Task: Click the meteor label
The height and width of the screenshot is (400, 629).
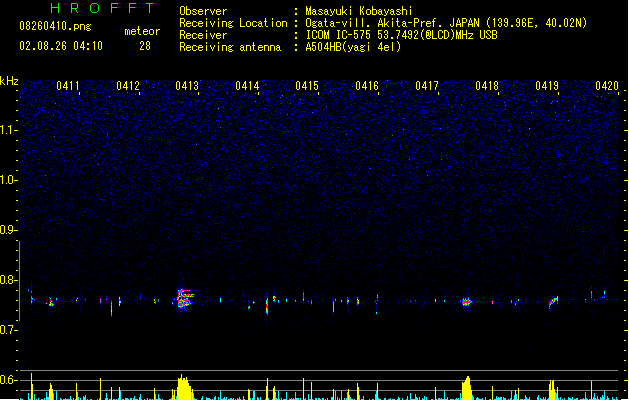Action: click(x=142, y=31)
